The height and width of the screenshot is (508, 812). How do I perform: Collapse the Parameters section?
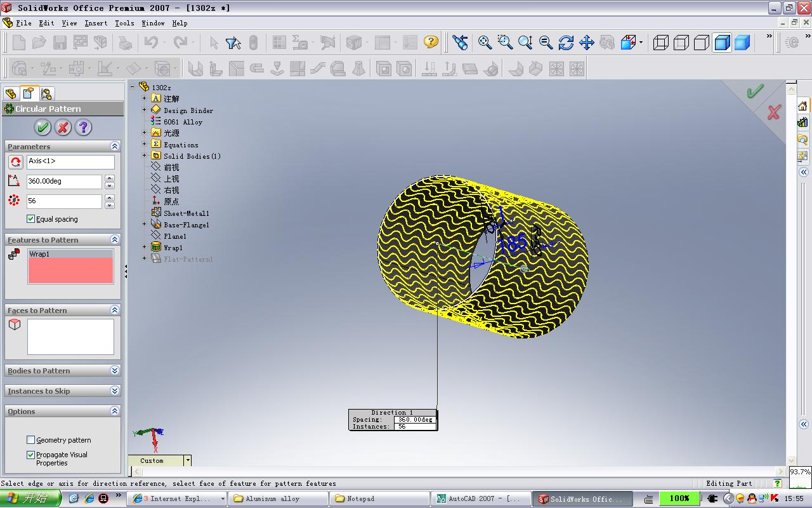tap(114, 146)
